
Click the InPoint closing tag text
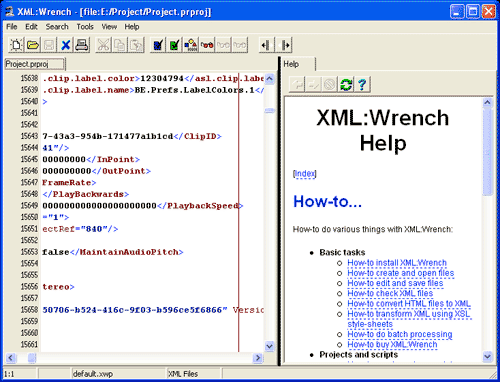click(113, 159)
